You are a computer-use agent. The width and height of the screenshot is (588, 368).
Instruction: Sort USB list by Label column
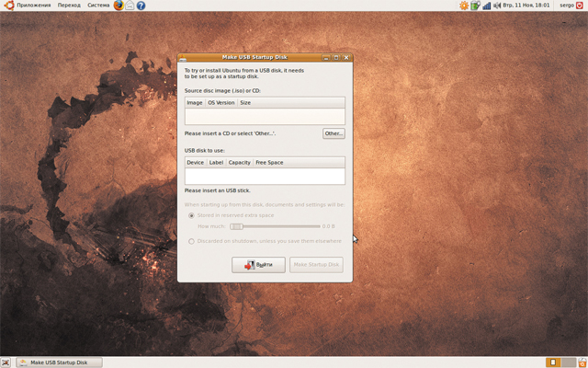(x=216, y=163)
